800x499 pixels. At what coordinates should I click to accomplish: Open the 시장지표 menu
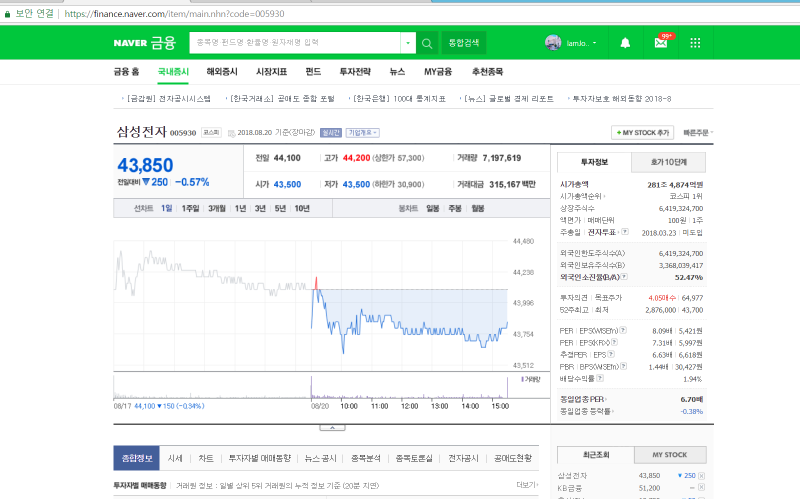coord(271,71)
